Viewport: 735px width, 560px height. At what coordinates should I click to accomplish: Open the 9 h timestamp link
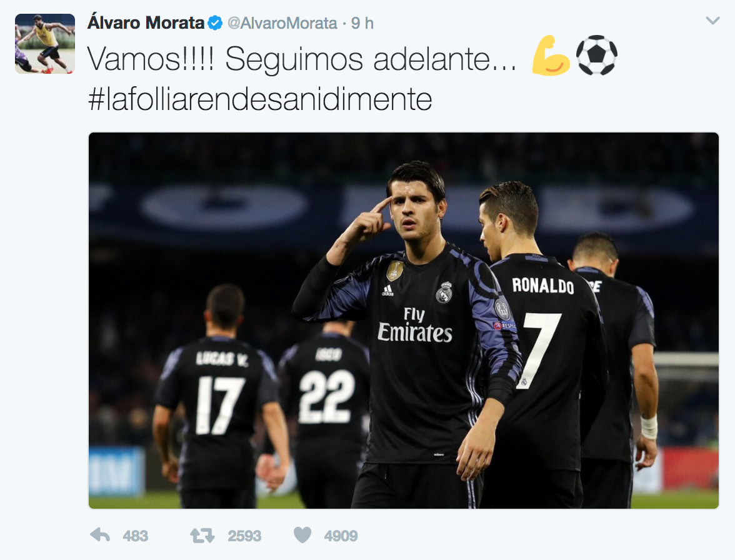coord(362,23)
